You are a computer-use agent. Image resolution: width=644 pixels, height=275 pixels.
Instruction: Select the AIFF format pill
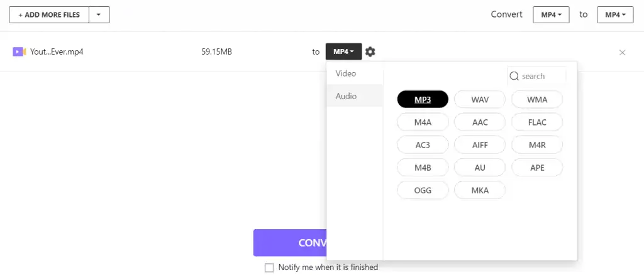(x=480, y=144)
